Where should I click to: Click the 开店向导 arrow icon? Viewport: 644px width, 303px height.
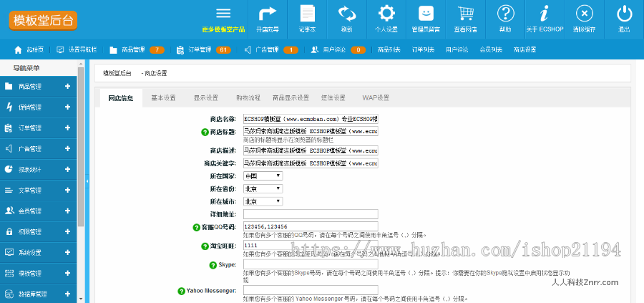click(x=268, y=13)
